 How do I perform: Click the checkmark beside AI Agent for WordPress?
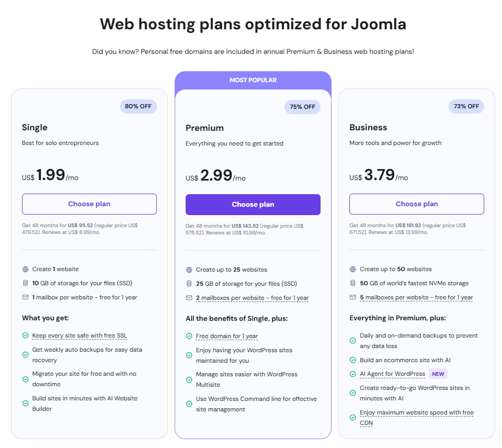(353, 374)
